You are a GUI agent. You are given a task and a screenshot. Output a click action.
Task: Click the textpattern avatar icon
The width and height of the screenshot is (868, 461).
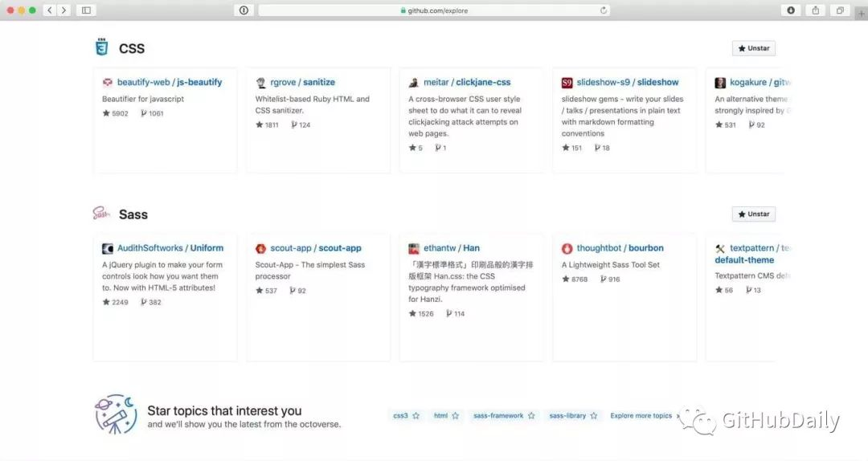(720, 248)
